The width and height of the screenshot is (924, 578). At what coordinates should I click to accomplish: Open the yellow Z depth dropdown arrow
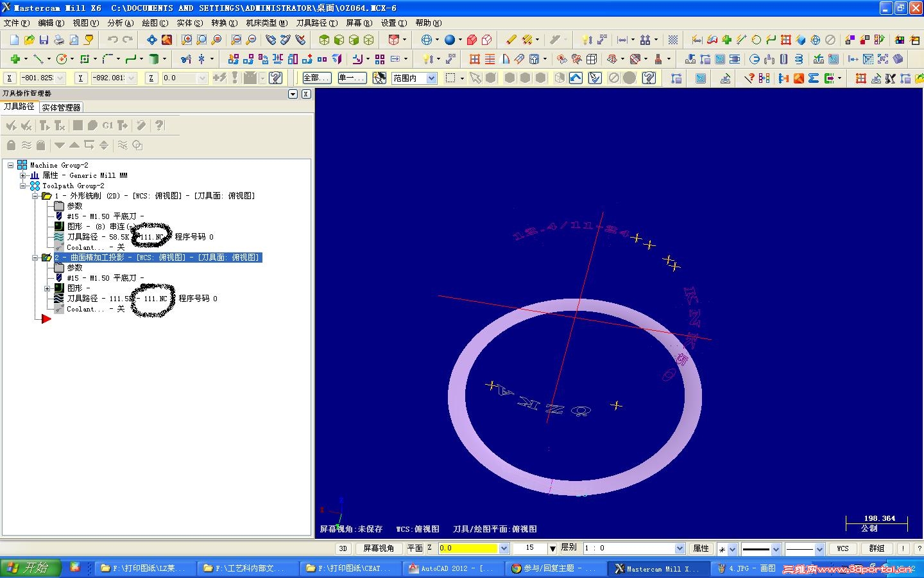coord(504,548)
